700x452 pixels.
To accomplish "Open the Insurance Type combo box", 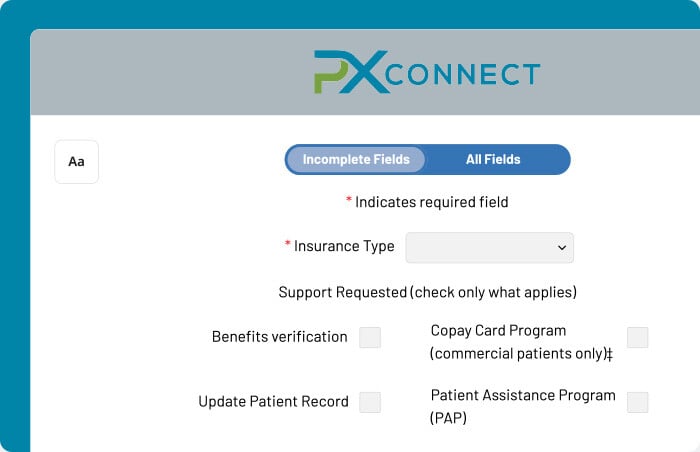I will 489,247.
